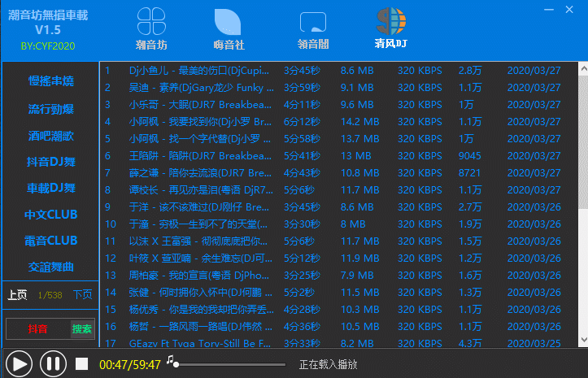This screenshot has width=588, height=378.
Task: Browse the 抖音DJ舞 category
Action: pos(51,162)
